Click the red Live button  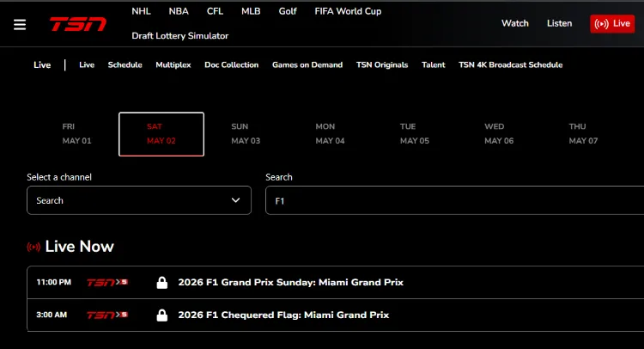[x=612, y=23]
